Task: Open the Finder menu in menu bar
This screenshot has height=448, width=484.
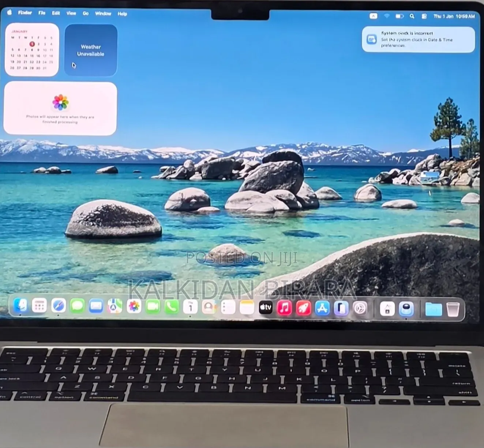Action: pyautogui.click(x=25, y=13)
